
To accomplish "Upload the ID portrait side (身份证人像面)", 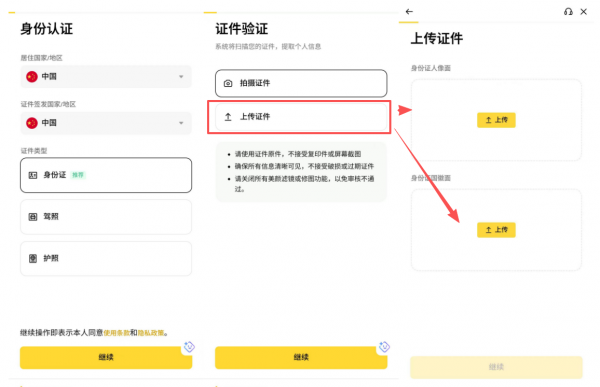I will [496, 120].
